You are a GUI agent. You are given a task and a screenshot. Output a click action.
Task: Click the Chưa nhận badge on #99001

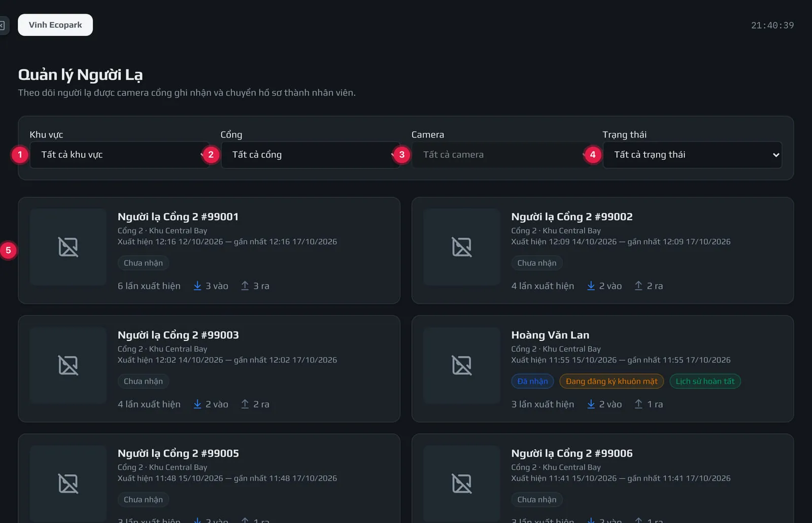click(x=144, y=263)
